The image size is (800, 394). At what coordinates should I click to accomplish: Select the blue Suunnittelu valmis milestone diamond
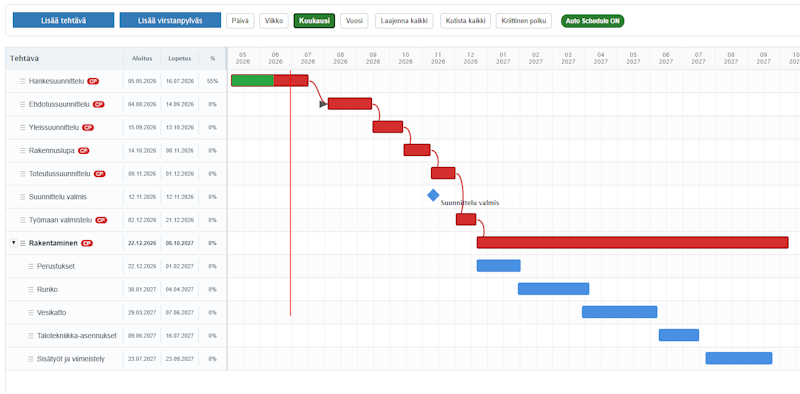pyautogui.click(x=433, y=195)
